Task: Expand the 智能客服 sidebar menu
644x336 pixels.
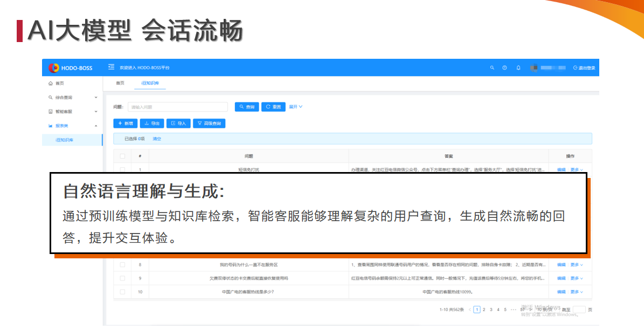Action: [x=72, y=112]
